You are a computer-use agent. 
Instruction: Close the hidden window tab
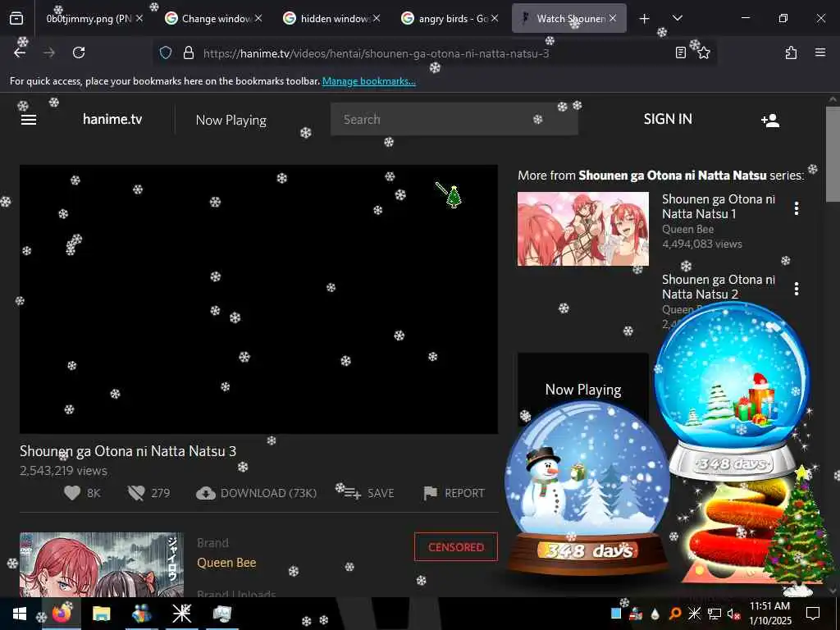tap(377, 18)
